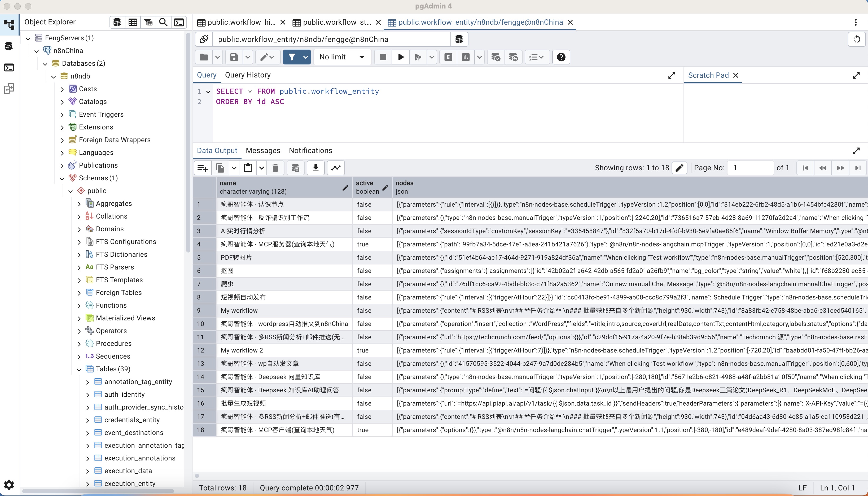Open the Graph Visualiser icon
This screenshot has height=496, width=868.
click(x=336, y=168)
